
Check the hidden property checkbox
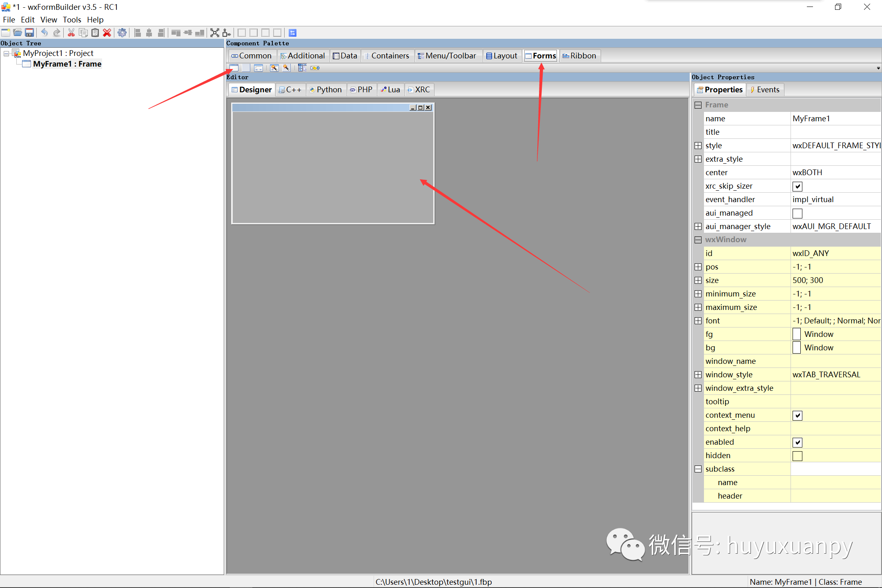tap(798, 456)
